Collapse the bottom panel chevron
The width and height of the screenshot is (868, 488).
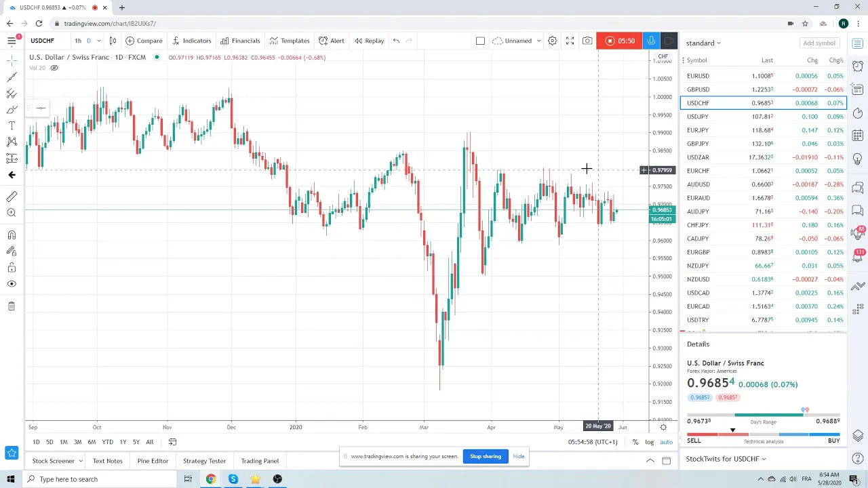tap(650, 461)
